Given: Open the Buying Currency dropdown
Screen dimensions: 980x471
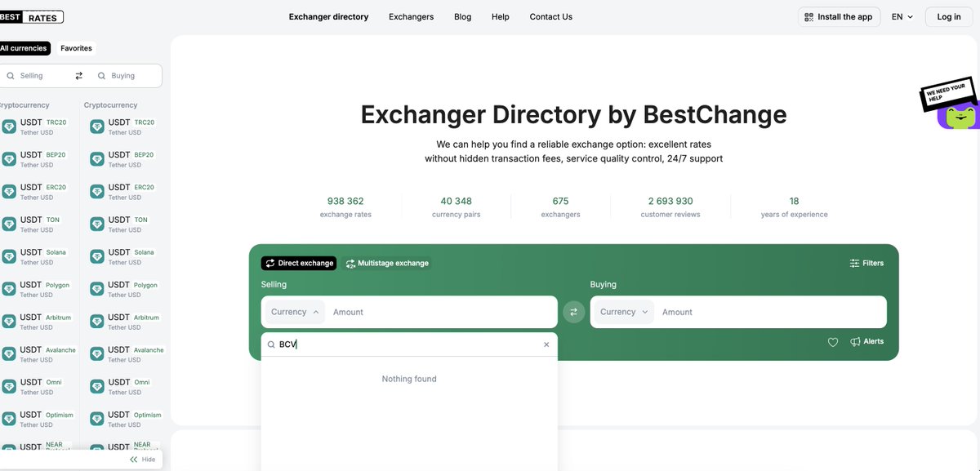Looking at the screenshot, I should coord(624,312).
